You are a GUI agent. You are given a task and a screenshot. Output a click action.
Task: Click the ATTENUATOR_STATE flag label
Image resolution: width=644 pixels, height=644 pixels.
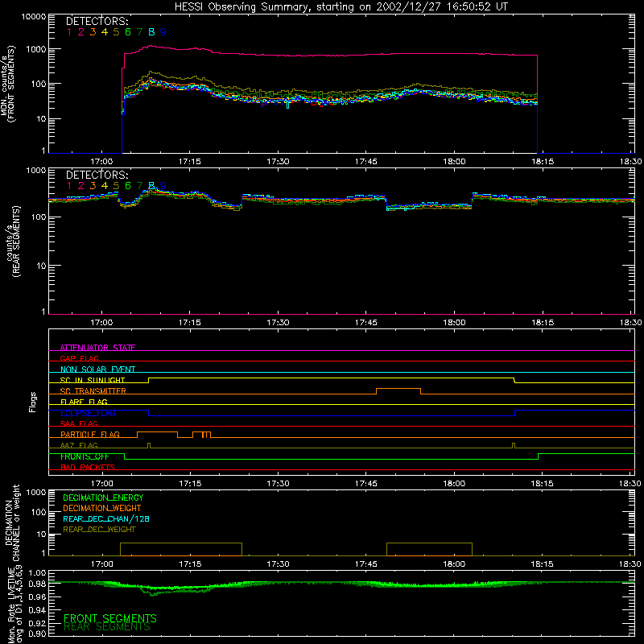coord(97,348)
